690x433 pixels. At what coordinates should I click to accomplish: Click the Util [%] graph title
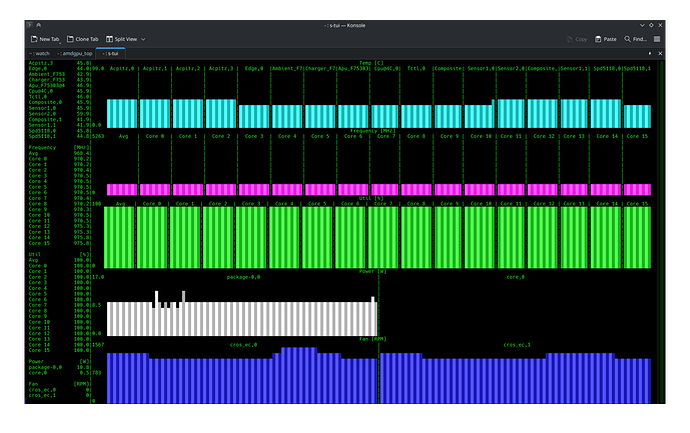[371, 198]
